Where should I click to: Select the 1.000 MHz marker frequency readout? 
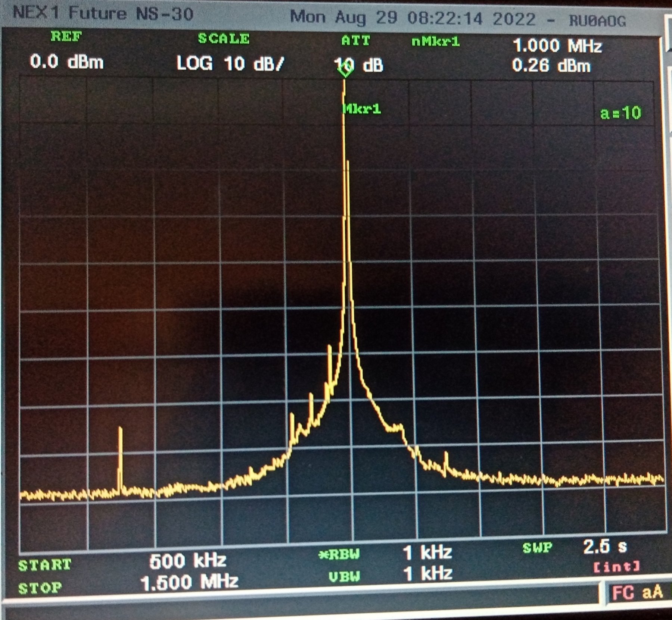pos(557,46)
